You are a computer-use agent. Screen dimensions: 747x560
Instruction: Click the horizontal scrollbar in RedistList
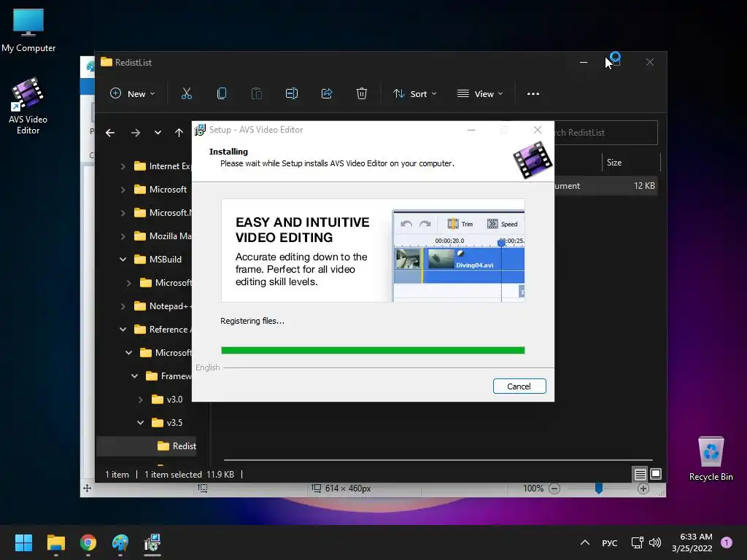[438, 460]
